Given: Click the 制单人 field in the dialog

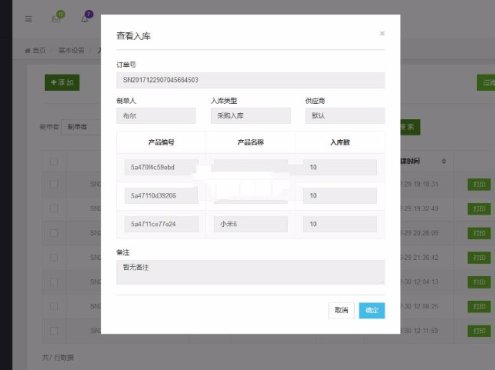Looking at the screenshot, I should click(x=156, y=116).
